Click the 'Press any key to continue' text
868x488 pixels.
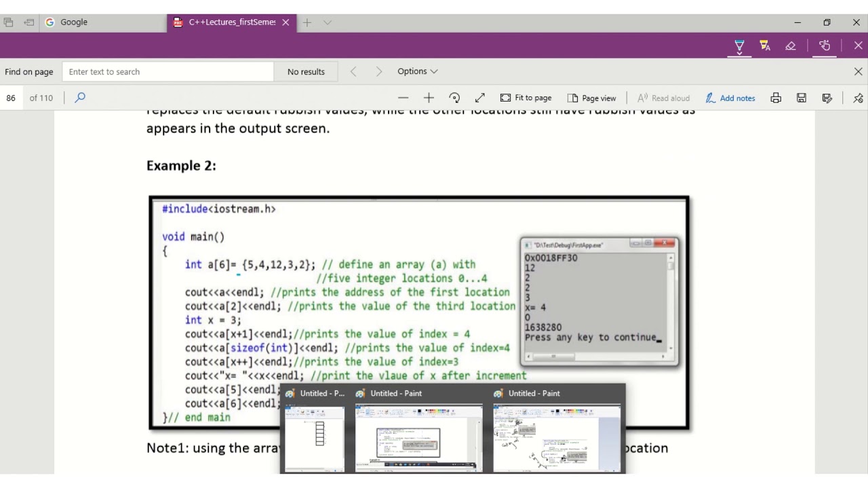pos(591,337)
